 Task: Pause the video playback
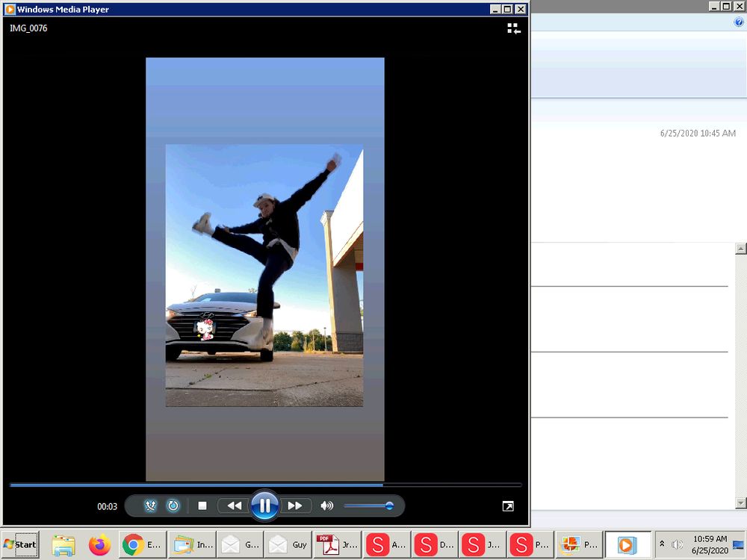pyautogui.click(x=264, y=505)
